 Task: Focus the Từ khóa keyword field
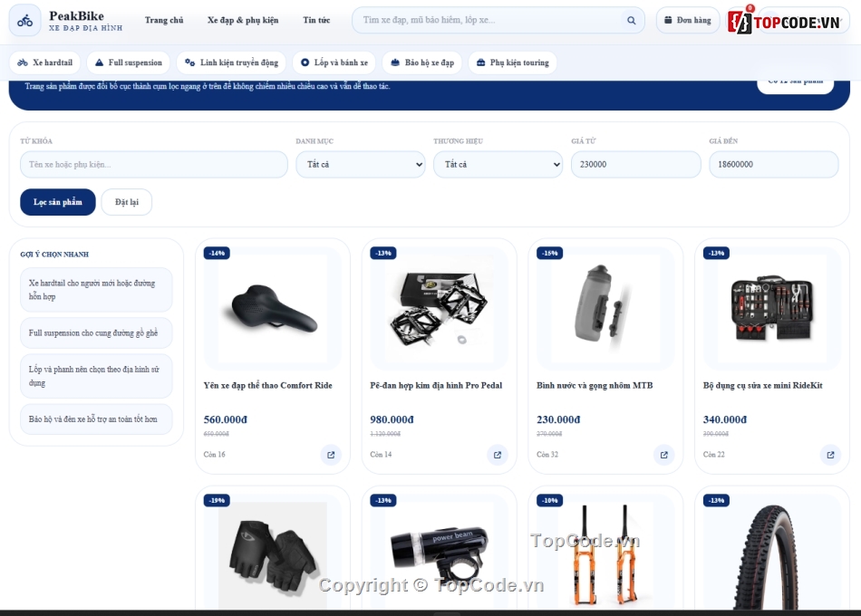coord(154,164)
